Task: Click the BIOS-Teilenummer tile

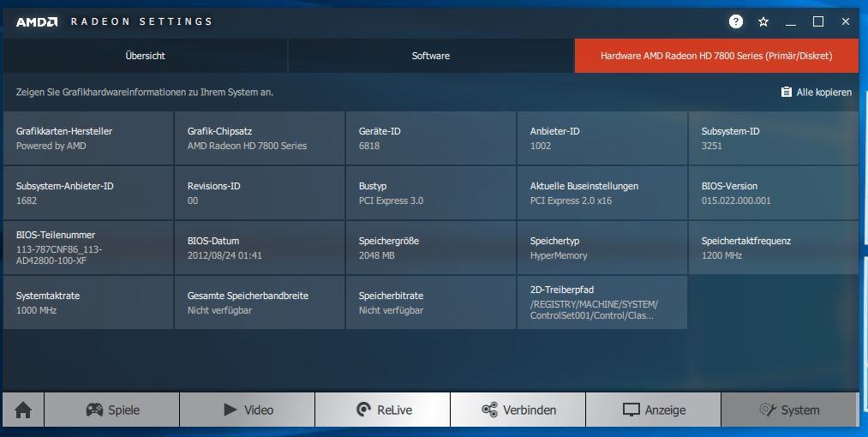Action: click(88, 248)
